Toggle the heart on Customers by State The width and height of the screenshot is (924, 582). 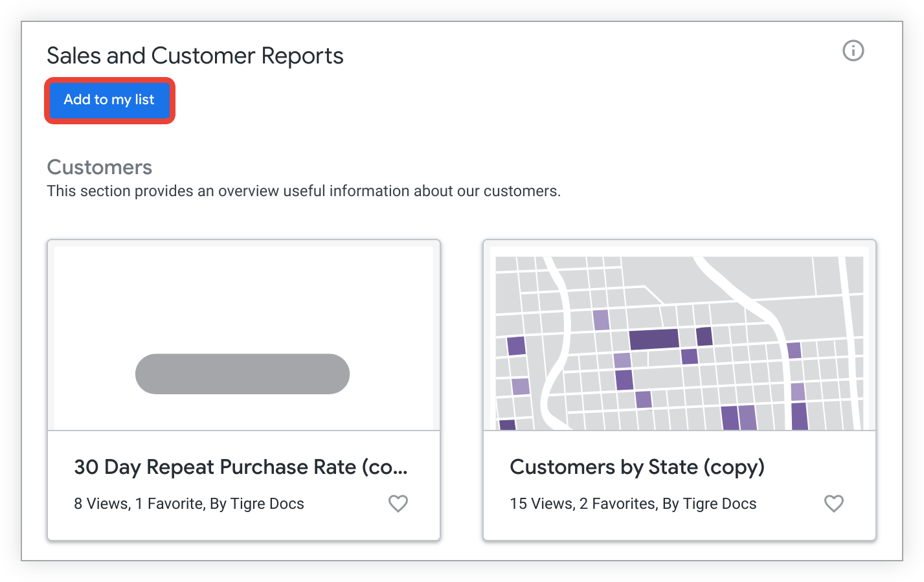coord(833,503)
